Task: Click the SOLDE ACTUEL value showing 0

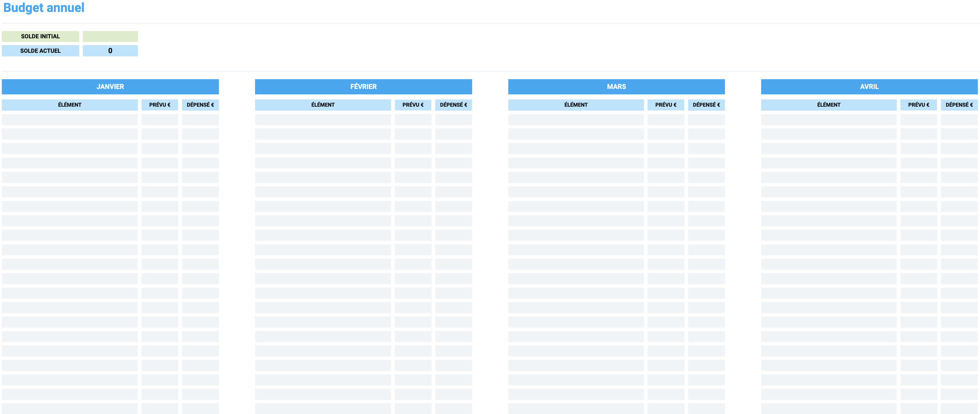Action: [110, 51]
